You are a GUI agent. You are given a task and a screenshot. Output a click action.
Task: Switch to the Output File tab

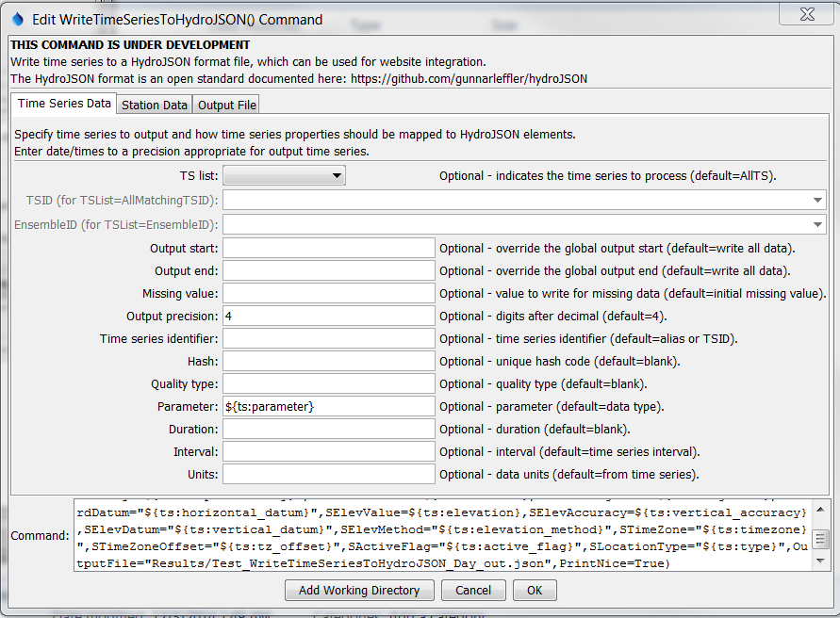point(225,105)
